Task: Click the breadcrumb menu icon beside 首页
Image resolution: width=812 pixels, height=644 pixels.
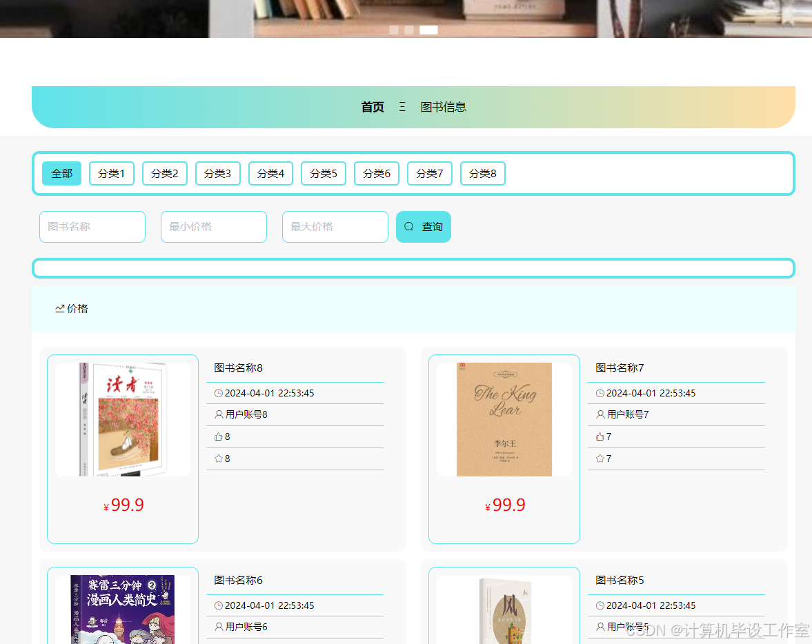Action: tap(402, 107)
